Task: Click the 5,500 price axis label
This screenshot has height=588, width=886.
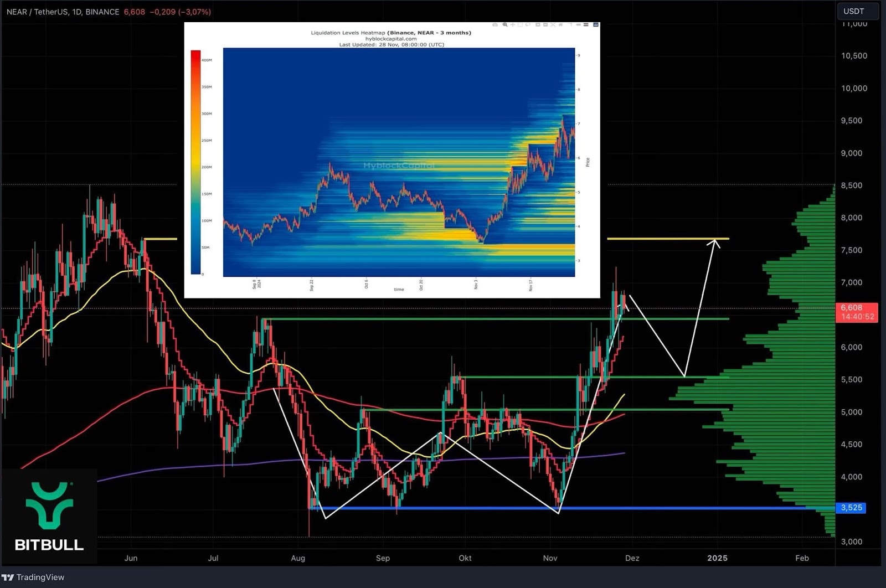Action: [x=851, y=380]
